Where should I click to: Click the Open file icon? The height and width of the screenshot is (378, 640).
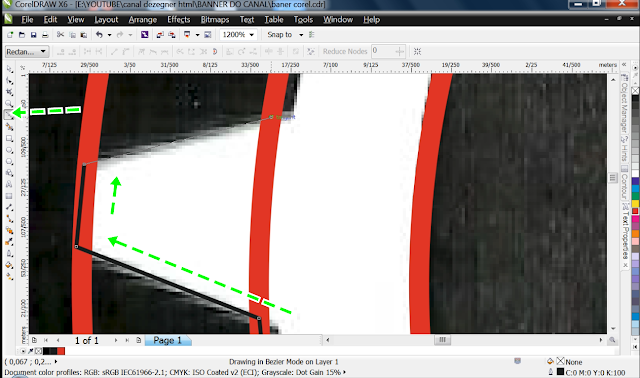click(x=22, y=35)
